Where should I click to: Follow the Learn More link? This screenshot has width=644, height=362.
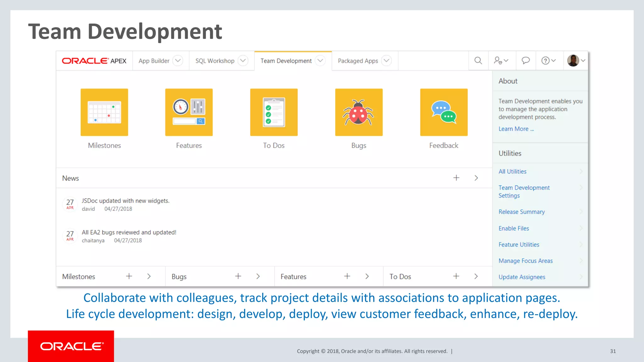516,129
